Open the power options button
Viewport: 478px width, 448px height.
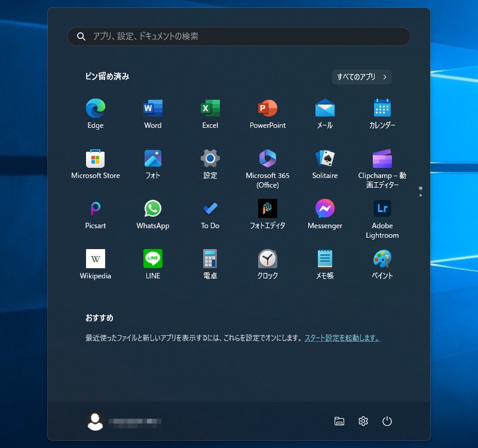coord(387,422)
